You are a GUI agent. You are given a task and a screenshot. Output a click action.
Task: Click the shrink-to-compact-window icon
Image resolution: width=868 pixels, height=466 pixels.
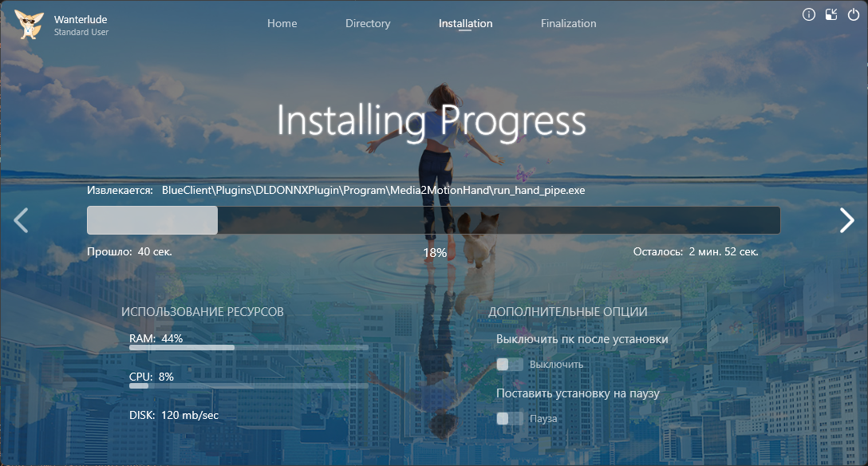(831, 14)
